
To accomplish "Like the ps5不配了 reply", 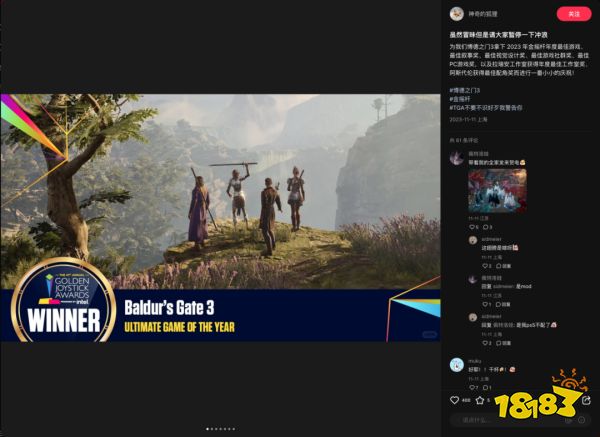I will (x=486, y=343).
